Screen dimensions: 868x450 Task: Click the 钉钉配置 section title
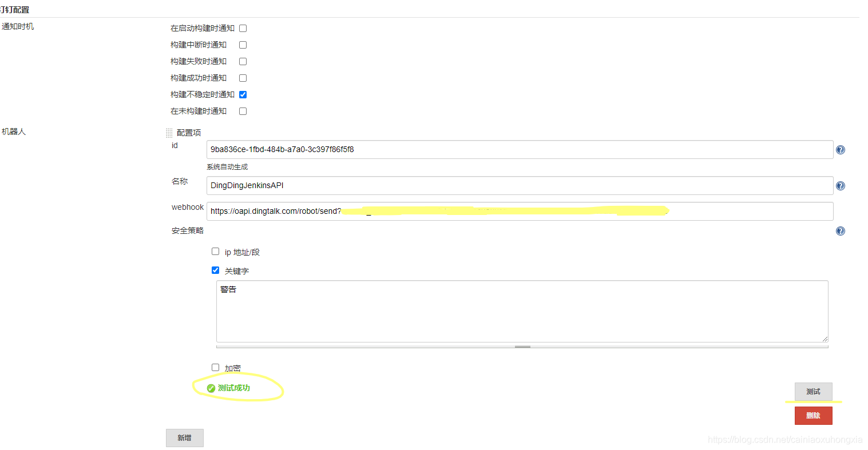(x=15, y=10)
